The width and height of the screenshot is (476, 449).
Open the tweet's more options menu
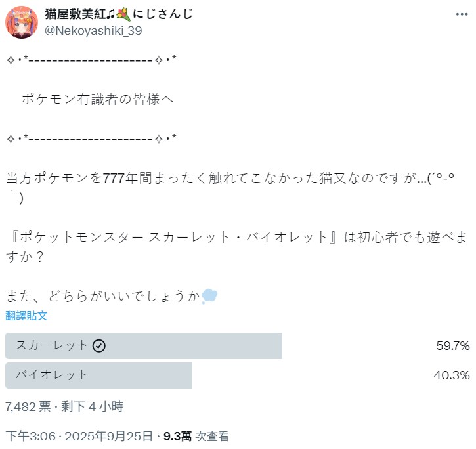point(462,14)
